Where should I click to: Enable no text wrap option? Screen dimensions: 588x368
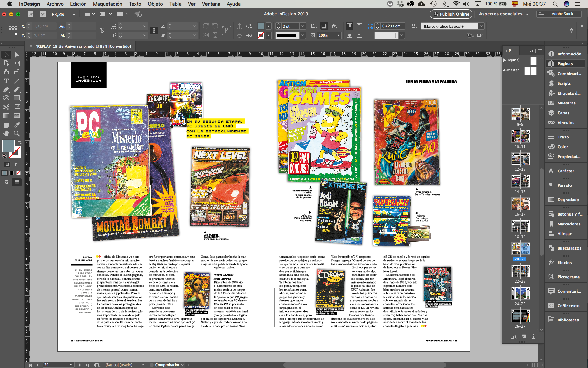click(x=350, y=26)
